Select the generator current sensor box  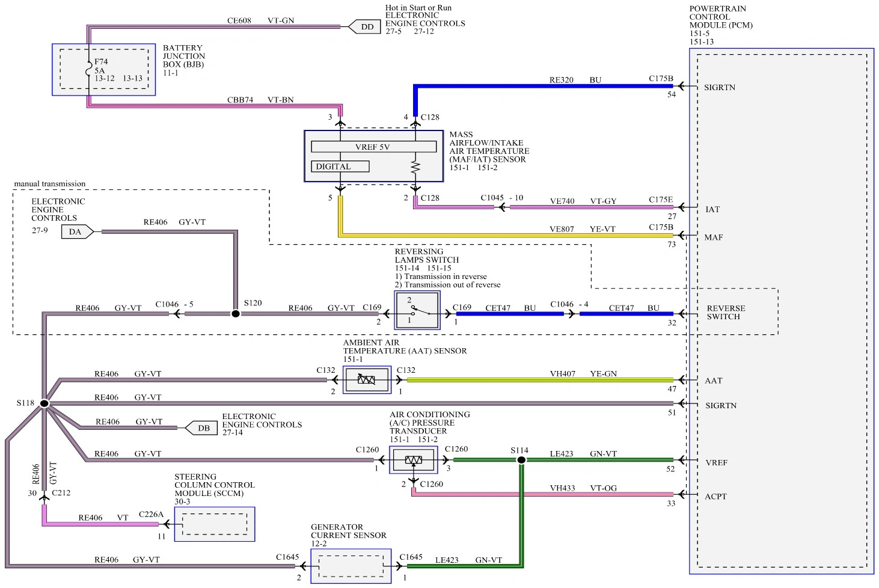click(x=351, y=566)
